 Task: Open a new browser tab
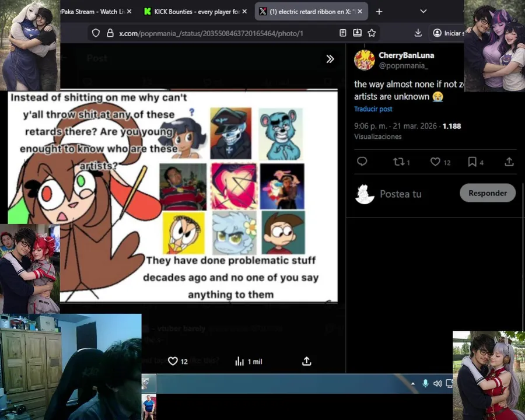pyautogui.click(x=379, y=12)
